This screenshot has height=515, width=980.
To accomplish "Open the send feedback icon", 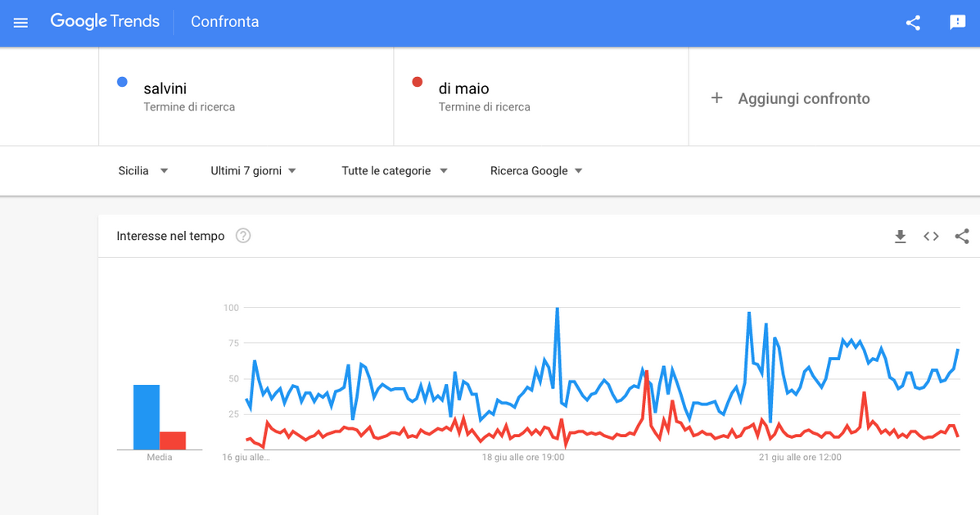I will (x=958, y=22).
